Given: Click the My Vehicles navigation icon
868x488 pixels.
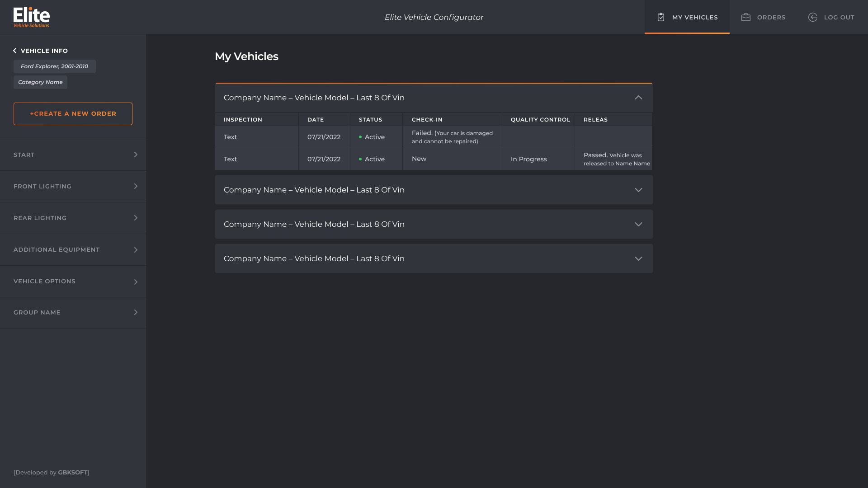Looking at the screenshot, I should (x=660, y=17).
